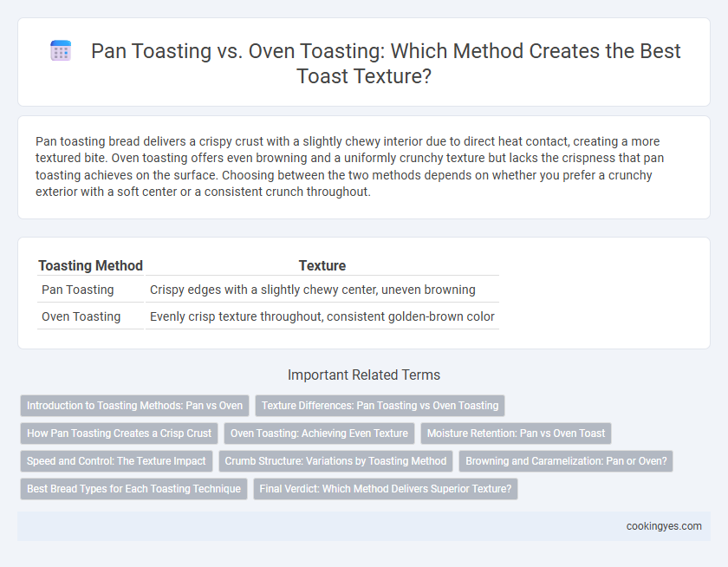Click the intro paragraph about pan toasting
Screen dimensions: 728x567
tap(349, 166)
